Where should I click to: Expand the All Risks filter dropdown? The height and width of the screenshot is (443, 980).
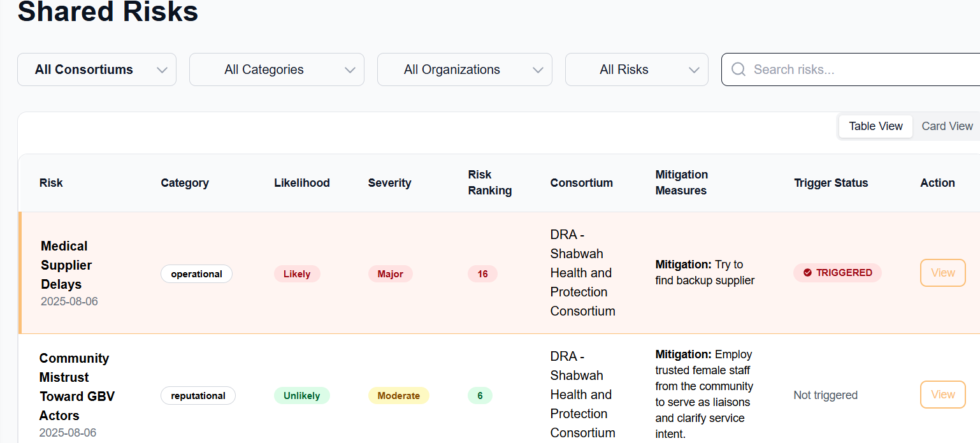click(x=637, y=69)
